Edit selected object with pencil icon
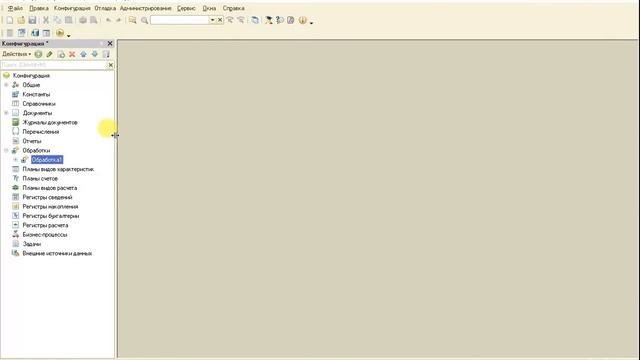Image resolution: width=640 pixels, height=360 pixels. [x=49, y=54]
